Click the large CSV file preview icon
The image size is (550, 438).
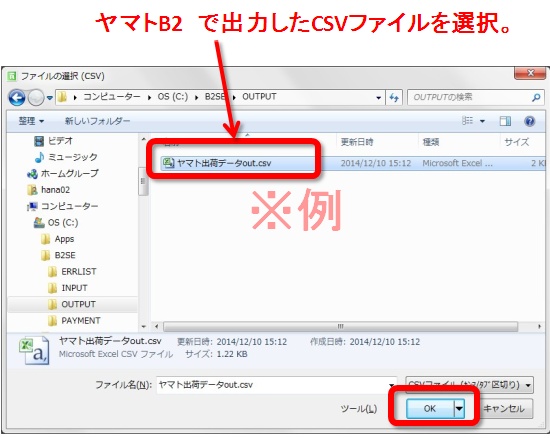point(34,350)
